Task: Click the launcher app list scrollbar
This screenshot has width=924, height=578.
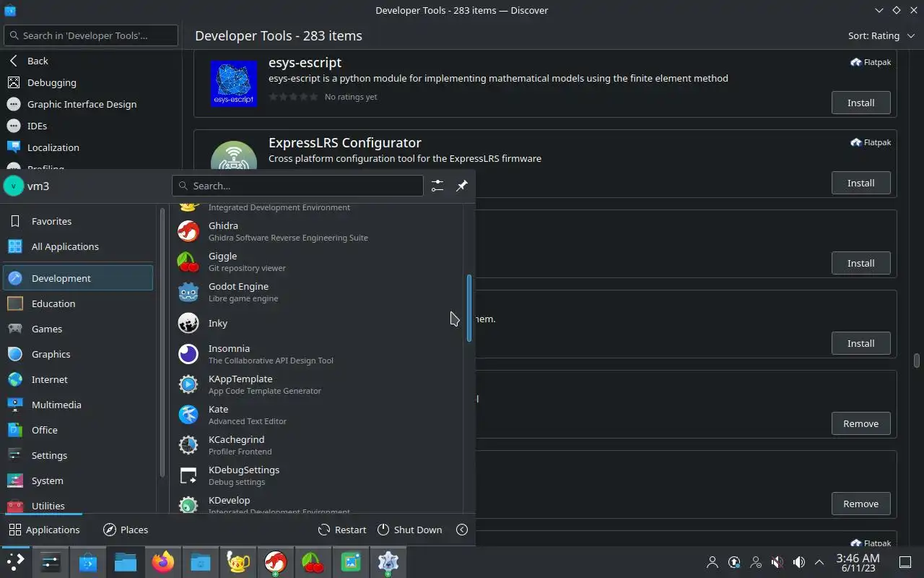Action: 469,308
